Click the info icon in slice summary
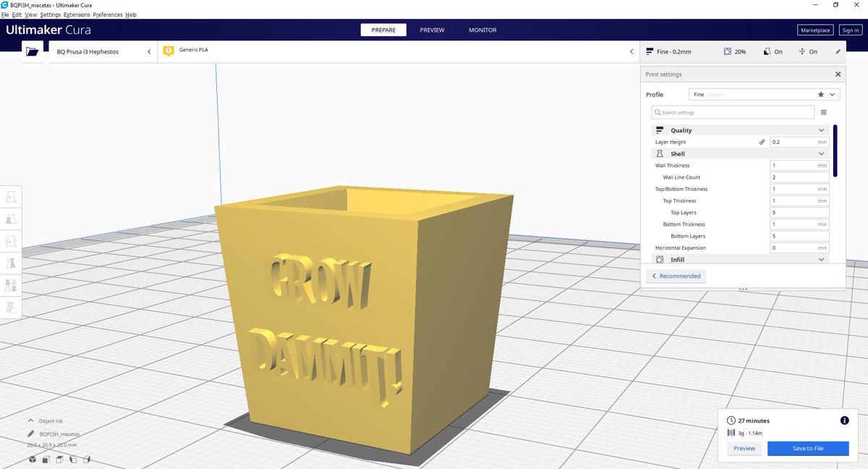This screenshot has width=868, height=469. (x=844, y=421)
